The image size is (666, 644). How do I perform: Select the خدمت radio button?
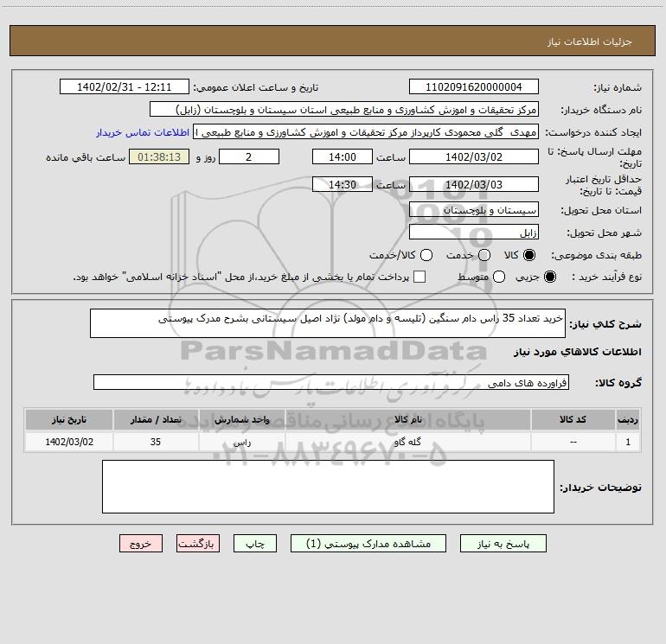pyautogui.click(x=484, y=255)
